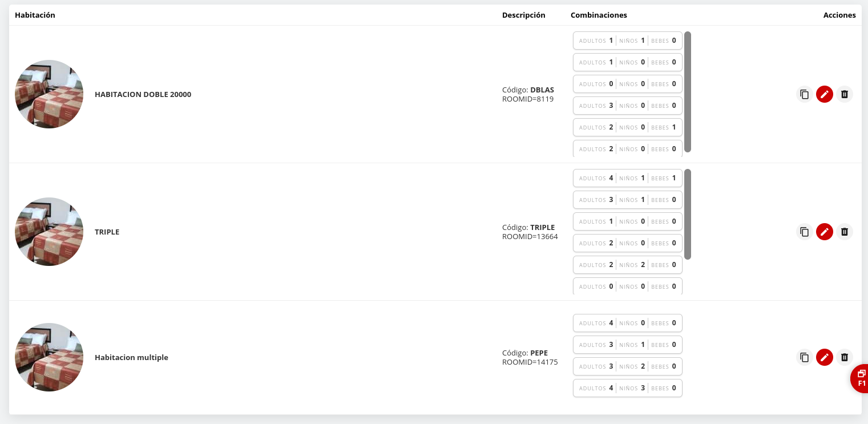868x424 pixels.
Task: Click the TRIPLE room photo thumbnail
Action: point(49,232)
